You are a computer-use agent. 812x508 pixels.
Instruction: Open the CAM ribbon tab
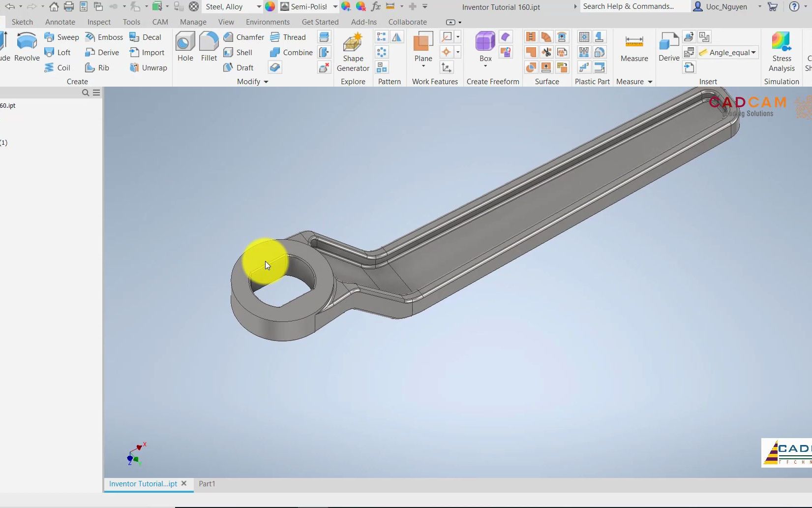point(160,22)
